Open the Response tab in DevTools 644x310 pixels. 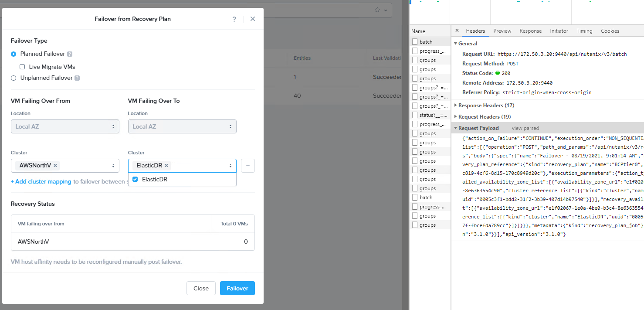[x=531, y=31]
